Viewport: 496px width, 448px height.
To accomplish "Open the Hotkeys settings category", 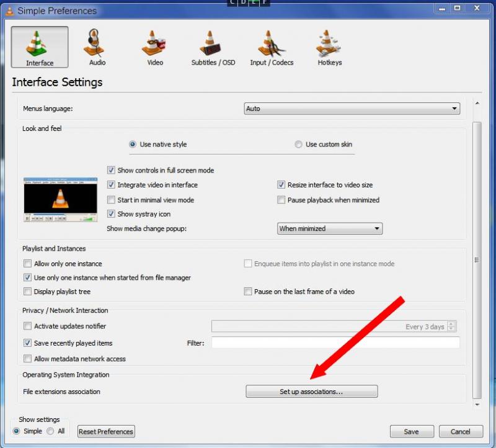I will click(x=329, y=47).
